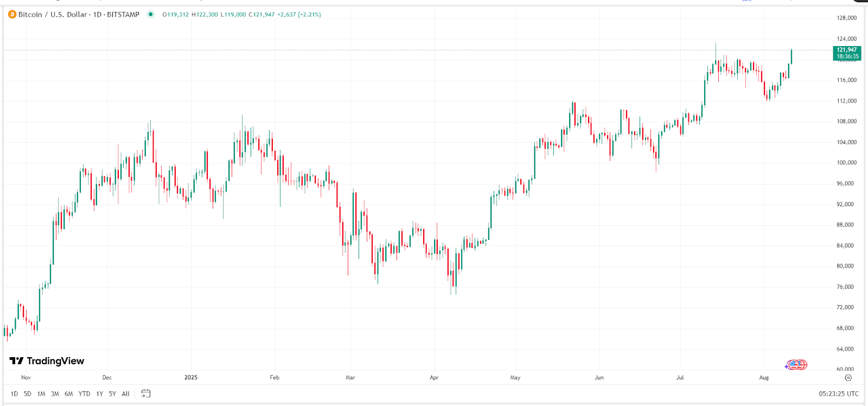Click the All range button
This screenshot has width=868, height=406.
point(125,394)
